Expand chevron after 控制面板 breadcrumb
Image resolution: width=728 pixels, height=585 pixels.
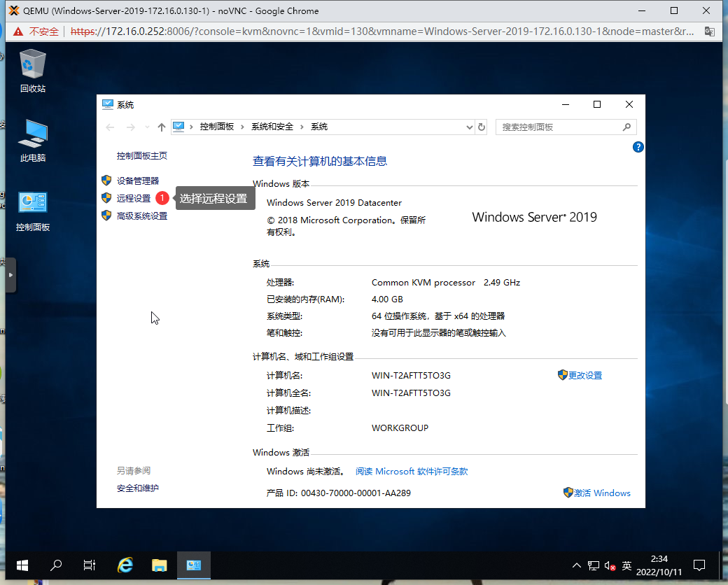coord(242,127)
